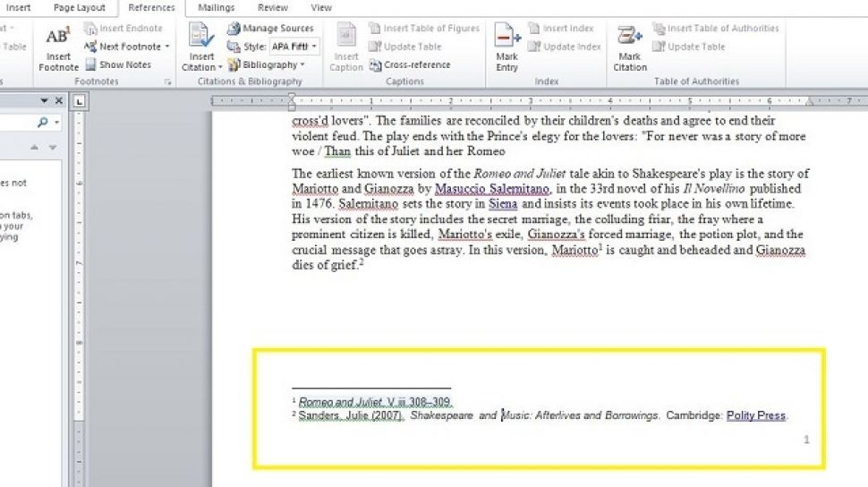Click Insert Table of Authorities

[716, 29]
